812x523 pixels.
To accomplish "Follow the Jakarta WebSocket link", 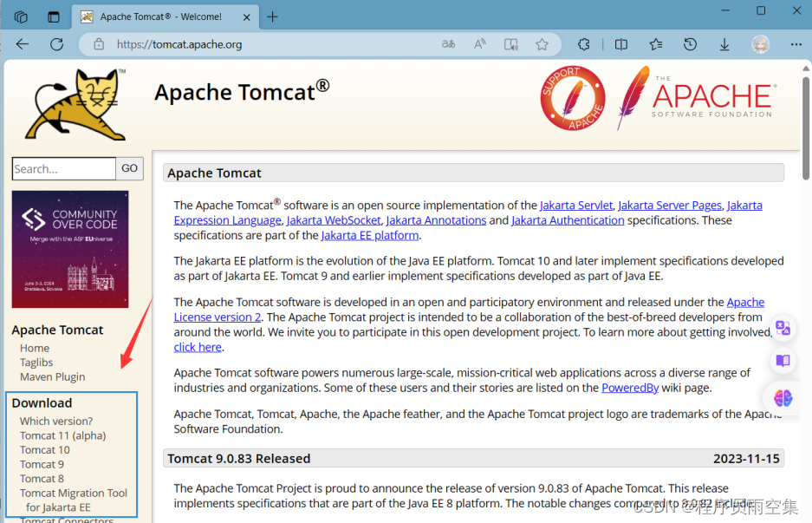I will pos(334,220).
